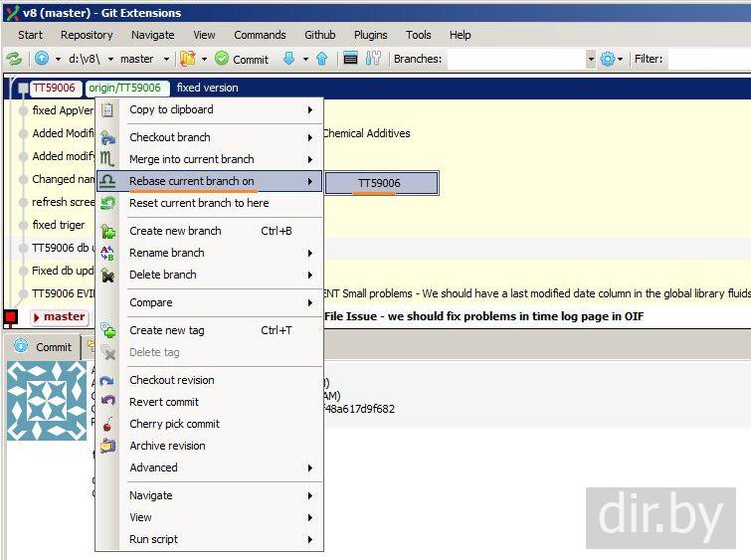Open the Branches combo box dropdown
Image resolution: width=751 pixels, height=560 pixels.
click(590, 59)
